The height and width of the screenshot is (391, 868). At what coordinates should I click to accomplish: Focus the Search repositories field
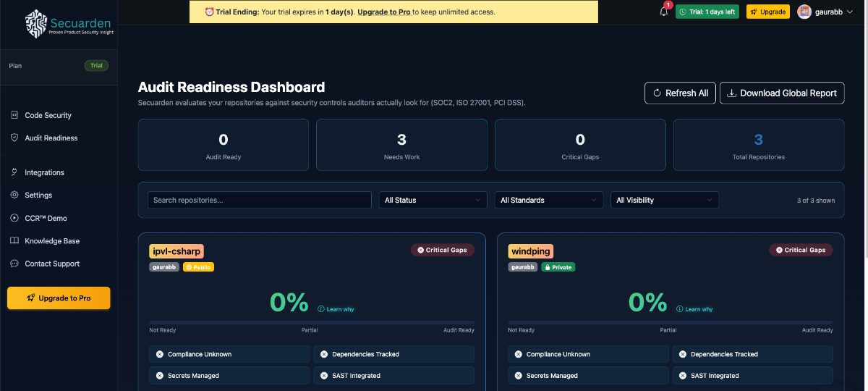point(260,200)
